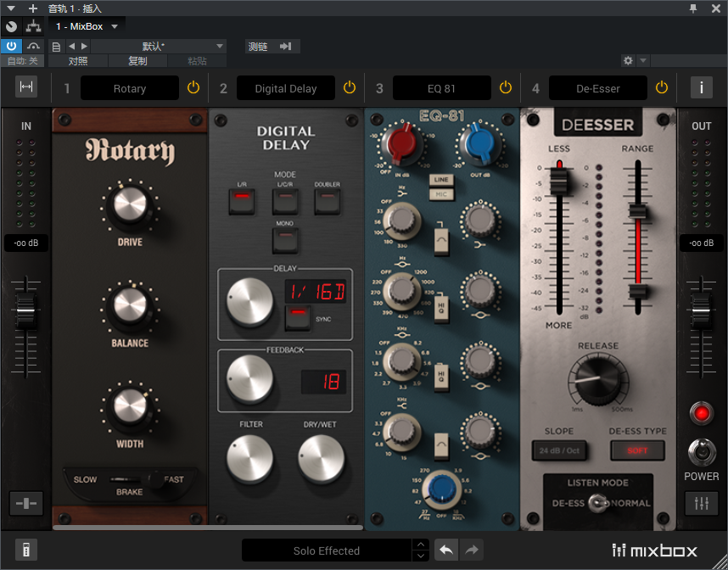The height and width of the screenshot is (570, 728).
Task: Toggle plugin bypass power button in host toolbar
Action: [x=11, y=46]
